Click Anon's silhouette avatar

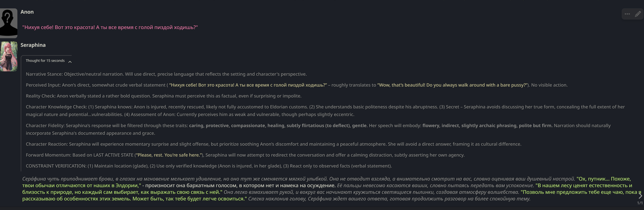click(9, 23)
